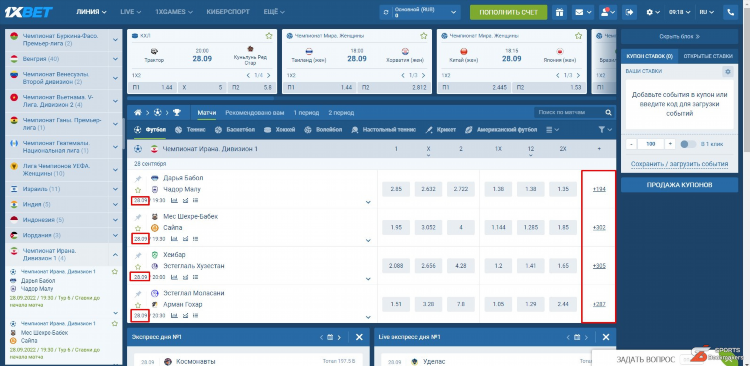Favorite the Дарья Бабол vs Чадор Малу match
Image resolution: width=750 pixels, height=366 pixels.
[138, 190]
